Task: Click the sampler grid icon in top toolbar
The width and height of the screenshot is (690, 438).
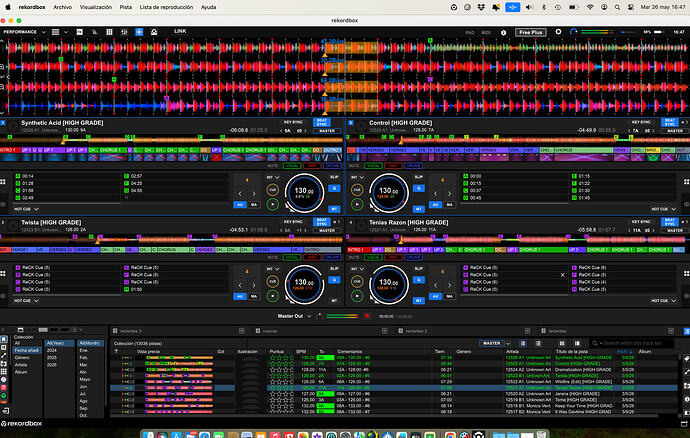Action: (109, 32)
